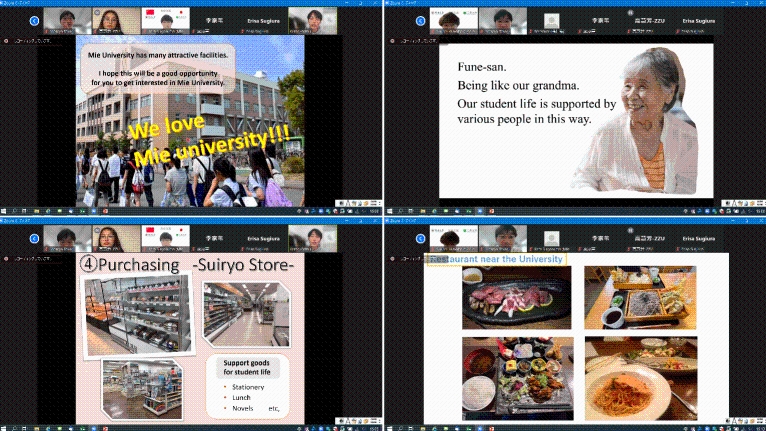Click the recording indicator dot in top-left Zoom window
Image resolution: width=766 pixels, height=431 pixels.
(6, 41)
